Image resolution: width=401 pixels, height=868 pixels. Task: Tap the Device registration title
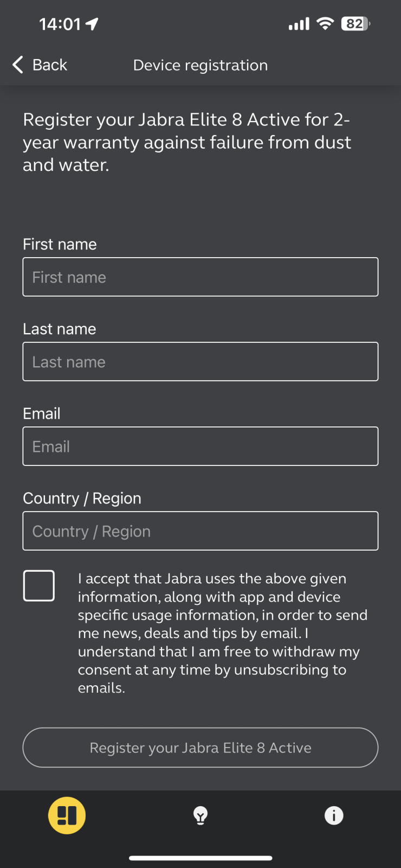tap(200, 65)
